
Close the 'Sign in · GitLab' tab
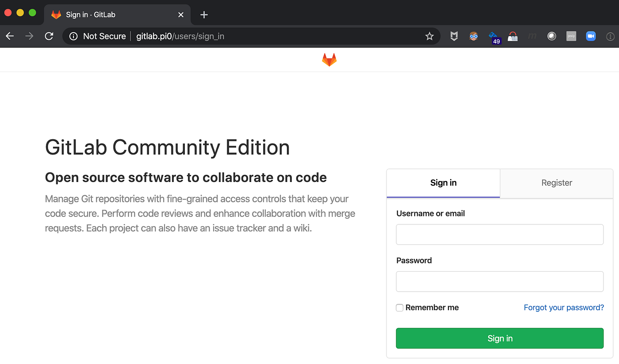pos(181,15)
